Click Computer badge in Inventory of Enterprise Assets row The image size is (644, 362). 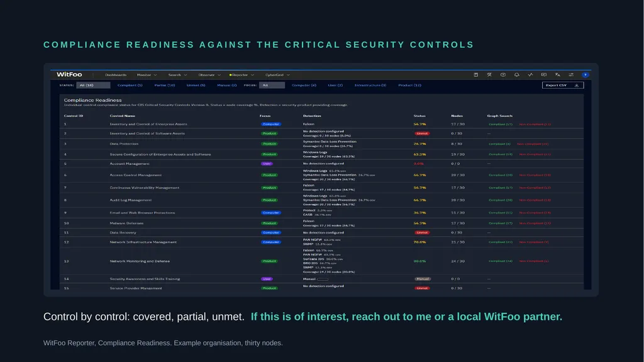(x=271, y=124)
